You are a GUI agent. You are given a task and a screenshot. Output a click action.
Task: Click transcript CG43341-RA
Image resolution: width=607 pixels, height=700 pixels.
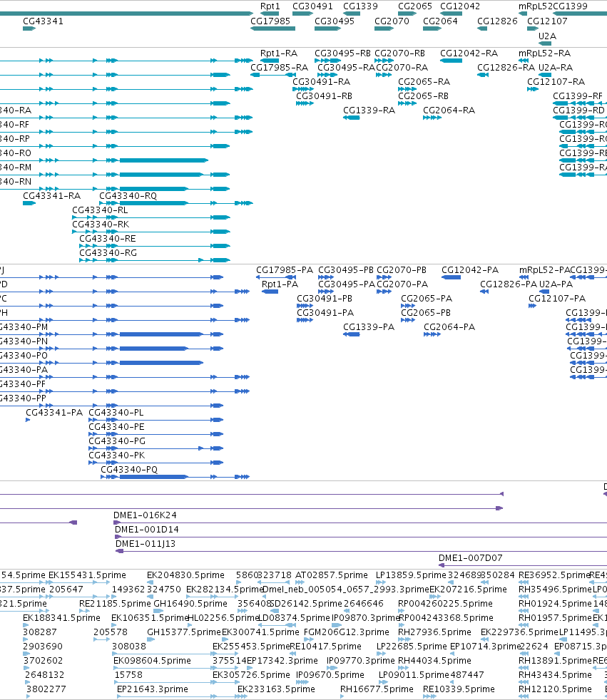coord(52,196)
